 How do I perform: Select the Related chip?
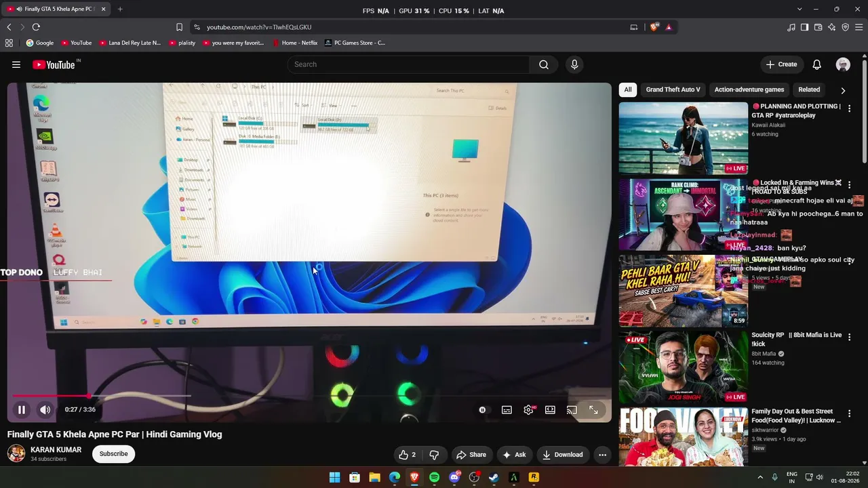(809, 89)
